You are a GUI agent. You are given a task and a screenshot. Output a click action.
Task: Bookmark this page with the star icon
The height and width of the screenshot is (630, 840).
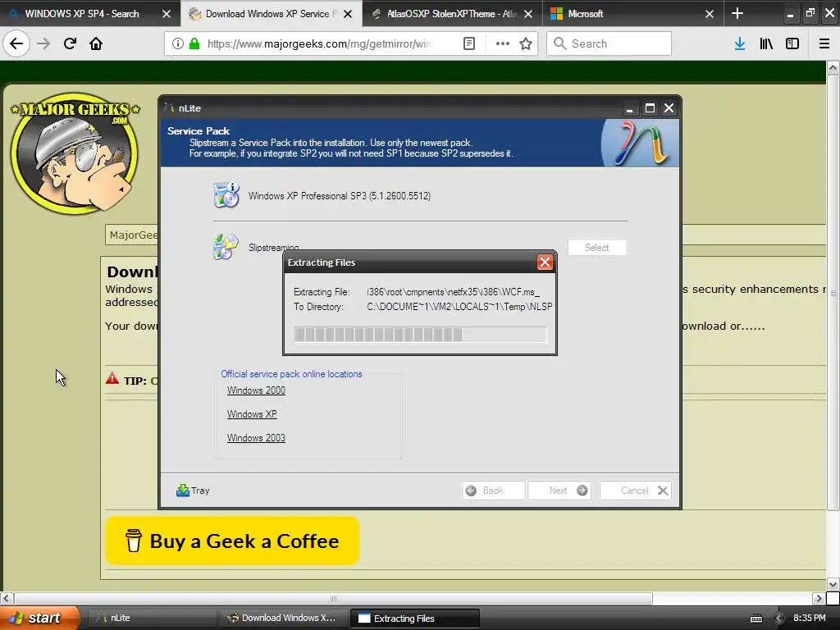[x=526, y=43]
